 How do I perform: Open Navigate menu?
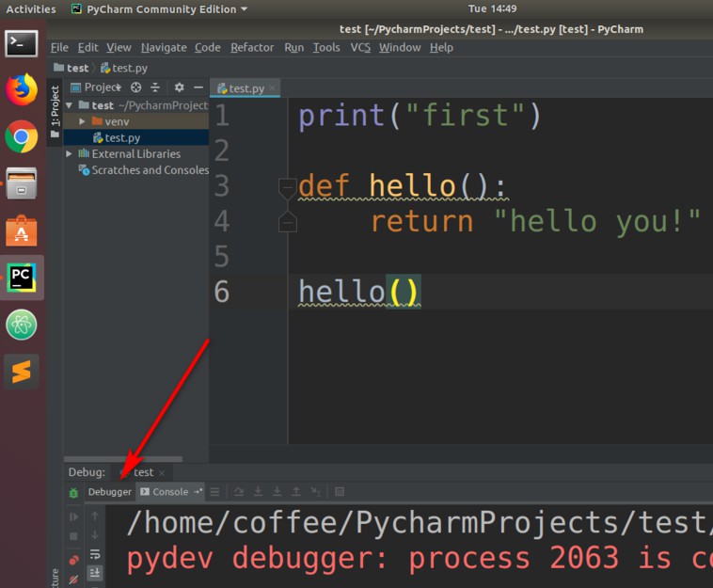(x=164, y=47)
